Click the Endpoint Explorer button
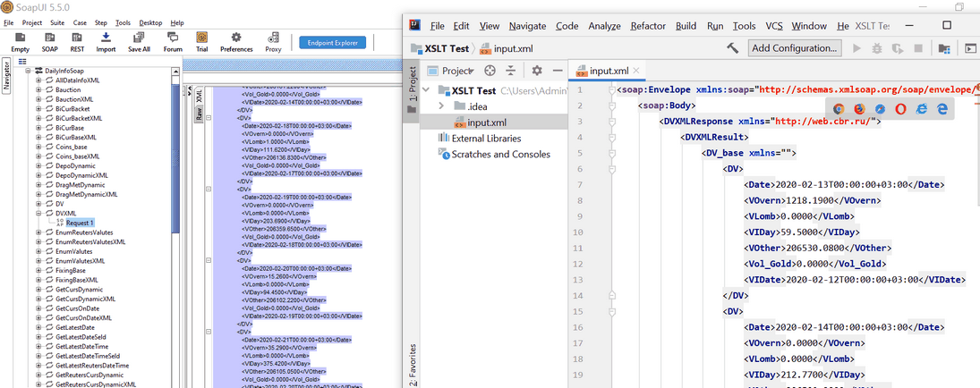980x388 pixels. pyautogui.click(x=332, y=42)
